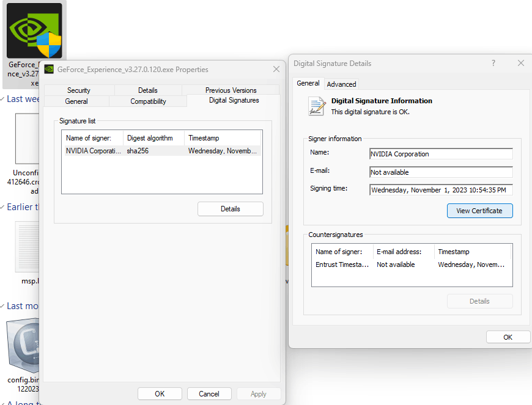
Task: Click OK in Digital Signature Details
Action: pyautogui.click(x=508, y=337)
